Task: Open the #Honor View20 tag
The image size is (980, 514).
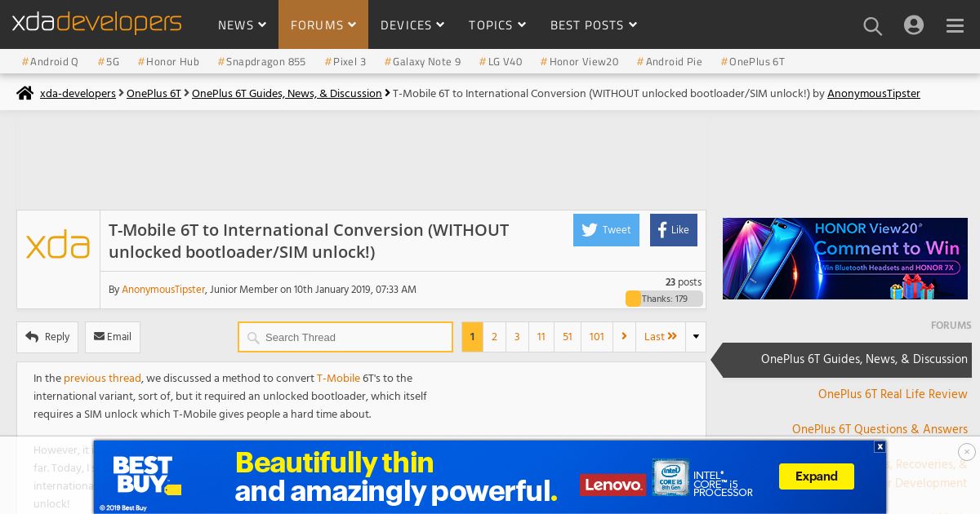Action: tap(579, 61)
